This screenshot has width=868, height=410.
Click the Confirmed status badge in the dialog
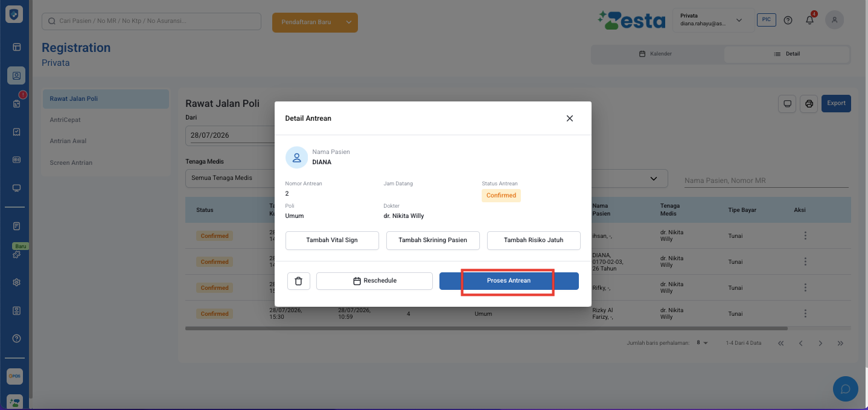[x=501, y=196]
